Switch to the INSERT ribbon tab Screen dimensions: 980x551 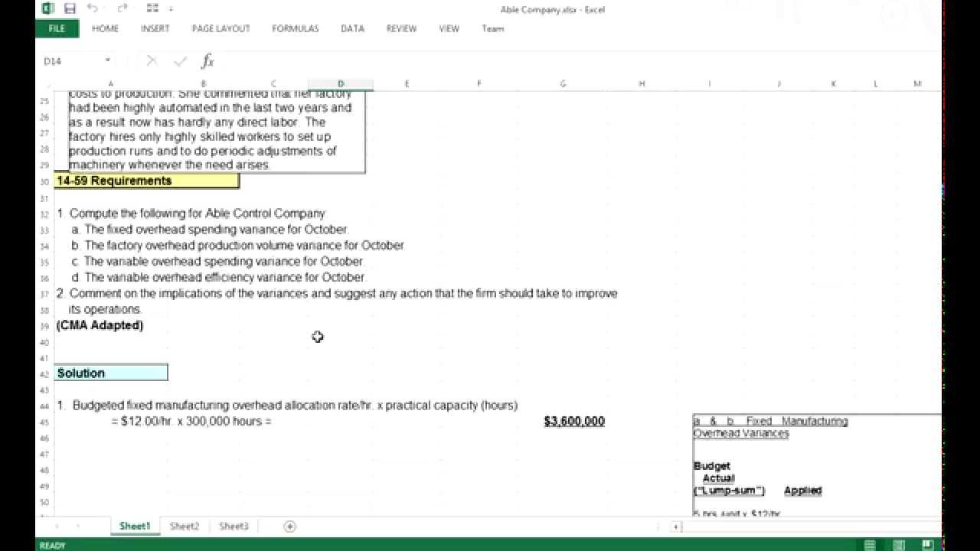[x=155, y=28]
